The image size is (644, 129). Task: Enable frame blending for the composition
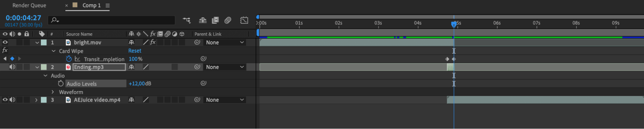215,20
